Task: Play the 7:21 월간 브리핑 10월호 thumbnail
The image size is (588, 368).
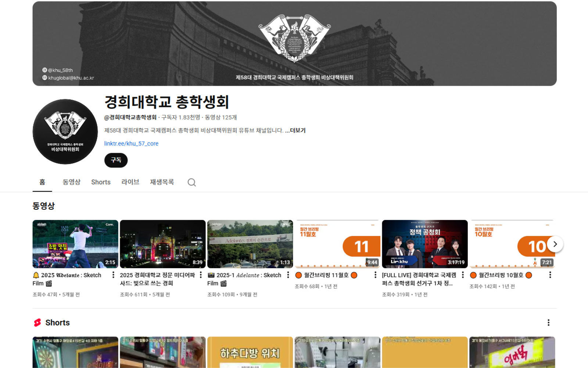Action: pos(512,244)
